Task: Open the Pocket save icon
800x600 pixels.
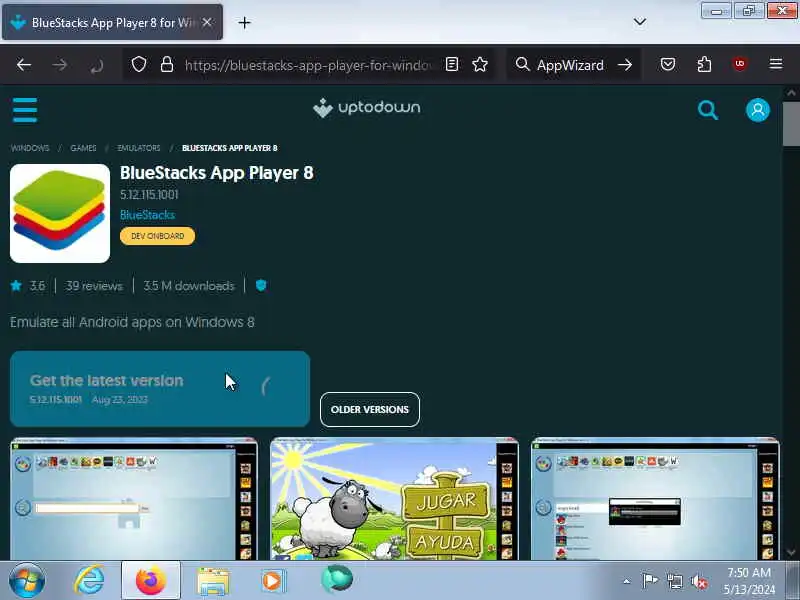Action: 668,64
